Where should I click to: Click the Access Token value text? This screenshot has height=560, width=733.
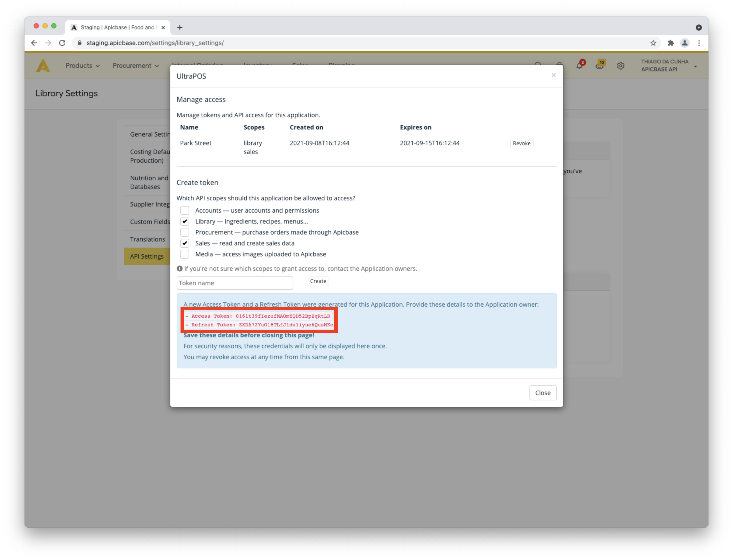(283, 316)
